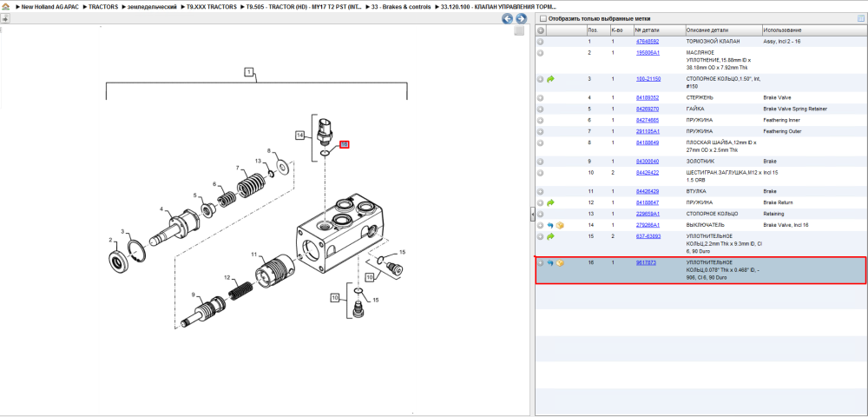Sort by the 'Поз.' column header
Viewport: 868px width, 417px height.
coord(597,30)
